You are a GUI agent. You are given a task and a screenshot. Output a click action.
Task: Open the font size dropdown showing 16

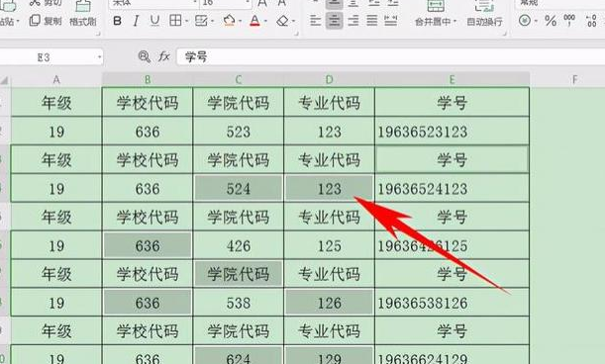pos(248,3)
